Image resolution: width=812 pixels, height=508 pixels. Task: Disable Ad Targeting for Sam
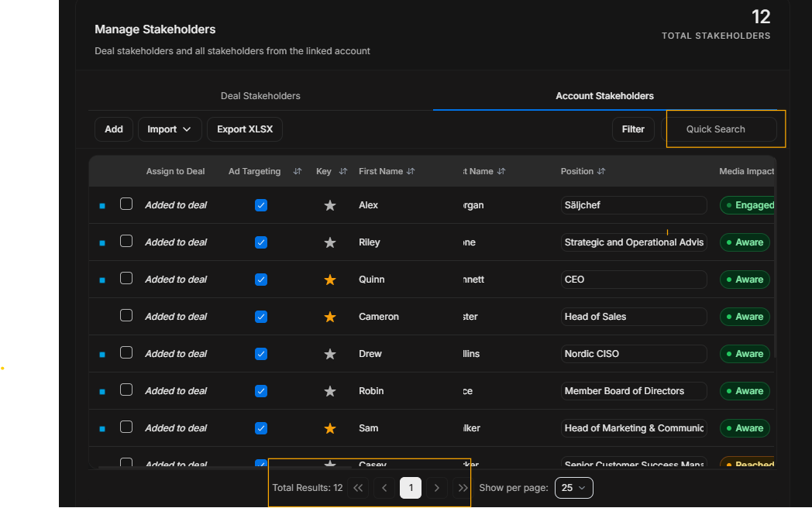pos(261,428)
